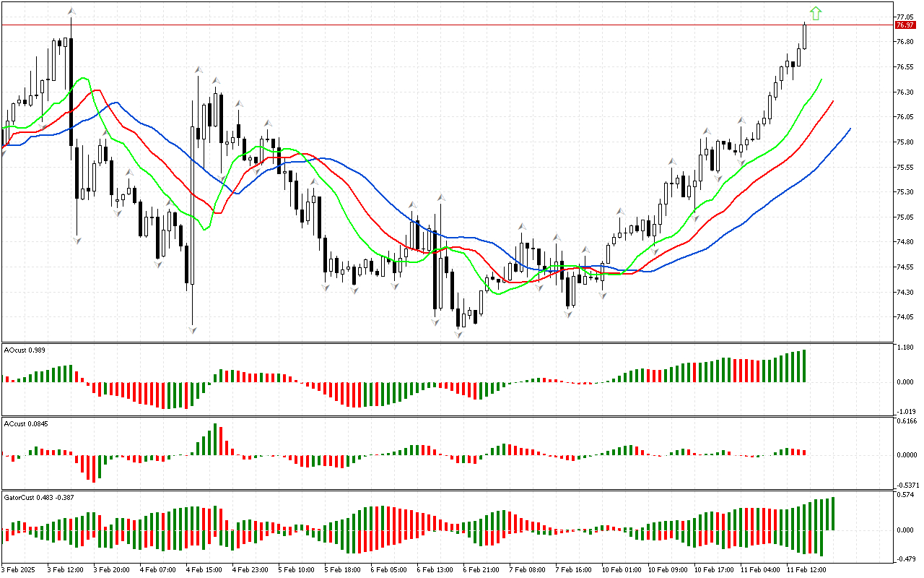Image resolution: width=924 pixels, height=578 pixels.
Task: Click the 76.55 price axis label
Action: (x=905, y=67)
